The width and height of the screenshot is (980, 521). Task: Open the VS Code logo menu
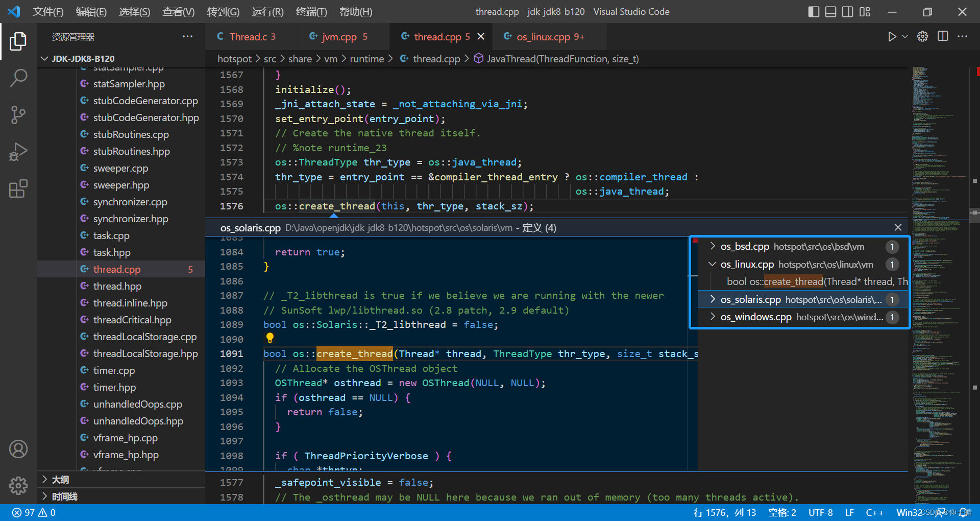click(14, 12)
